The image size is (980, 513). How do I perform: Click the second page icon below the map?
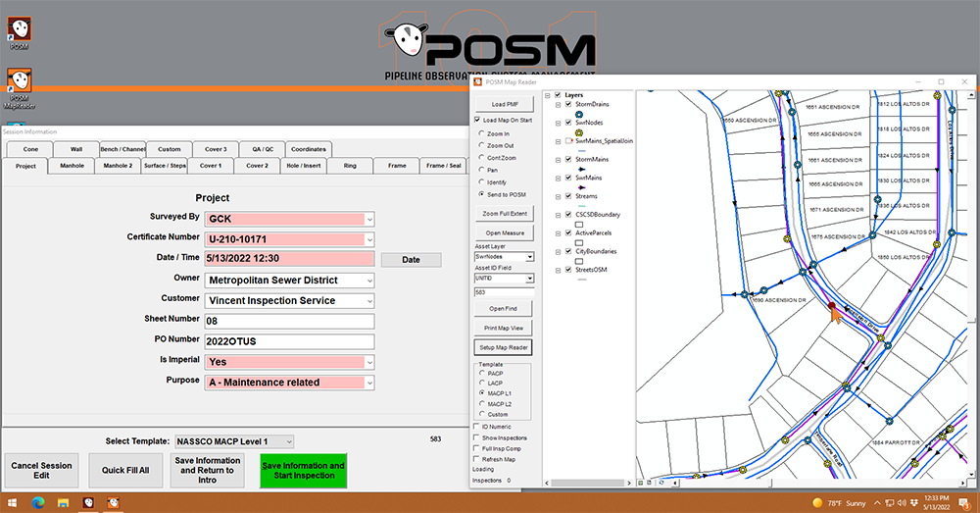(x=649, y=483)
